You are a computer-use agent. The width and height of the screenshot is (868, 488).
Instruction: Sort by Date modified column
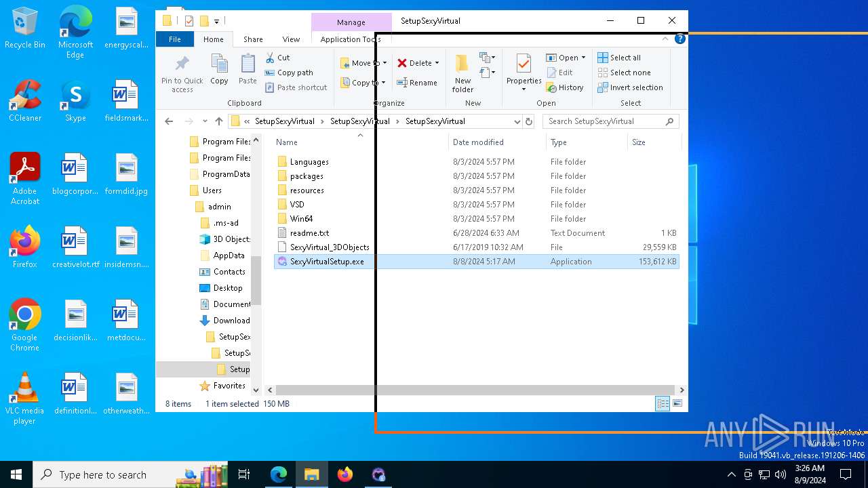[x=478, y=142]
